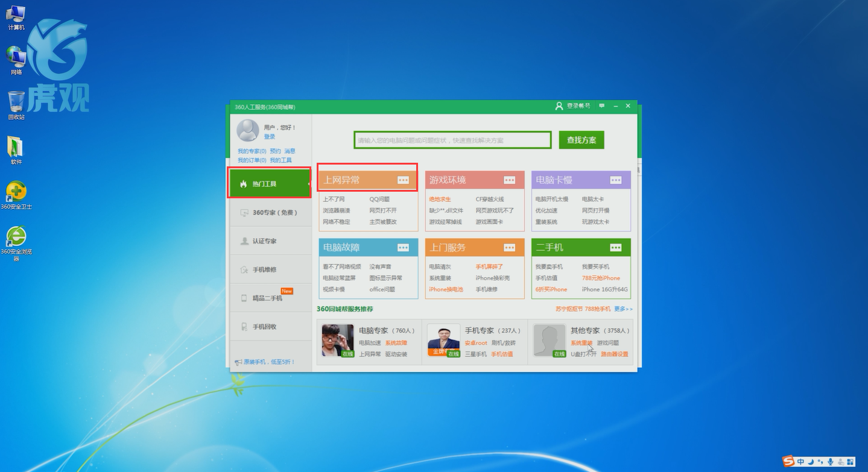
Task: Launch the 360安全浏览器 desktop shortcut
Action: (x=16, y=244)
